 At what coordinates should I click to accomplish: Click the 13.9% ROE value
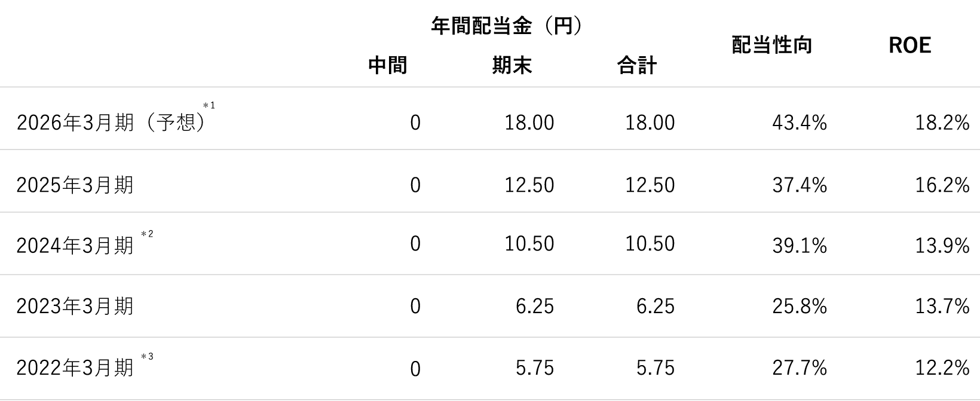click(942, 246)
